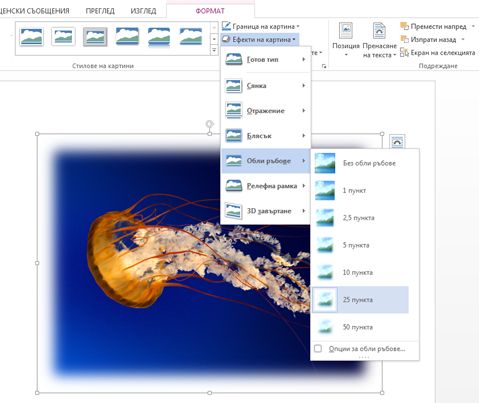This screenshot has width=479, height=403.
Task: Apply 10 пункта soft edge
Action: (360, 272)
